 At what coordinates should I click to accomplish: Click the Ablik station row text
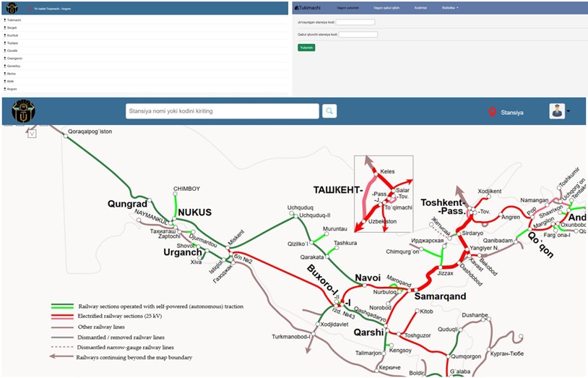[11, 82]
